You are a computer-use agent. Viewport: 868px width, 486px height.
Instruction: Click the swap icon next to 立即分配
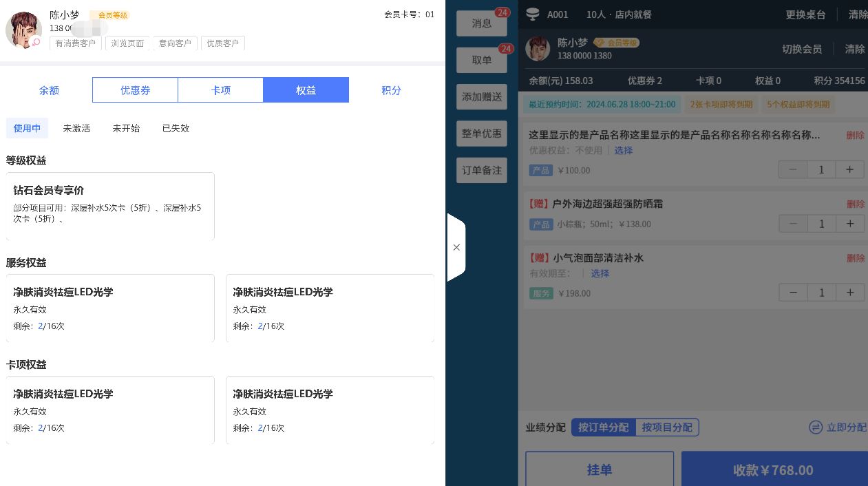click(x=816, y=427)
